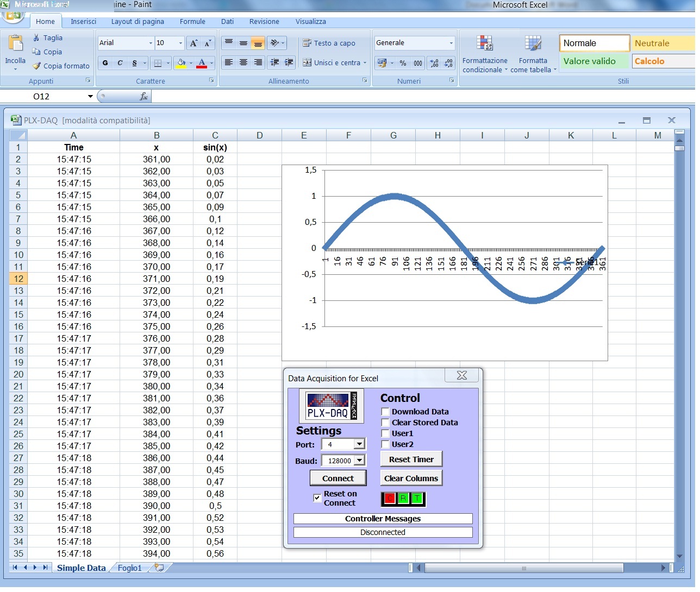700x592 pixels.
Task: Click the Taglia scissors icon
Action: click(36, 37)
